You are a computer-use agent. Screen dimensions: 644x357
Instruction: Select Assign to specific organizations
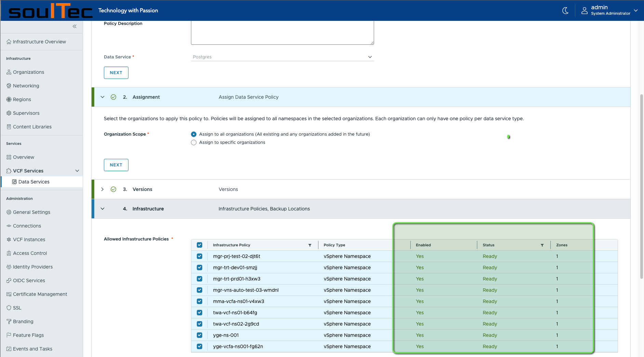(194, 142)
